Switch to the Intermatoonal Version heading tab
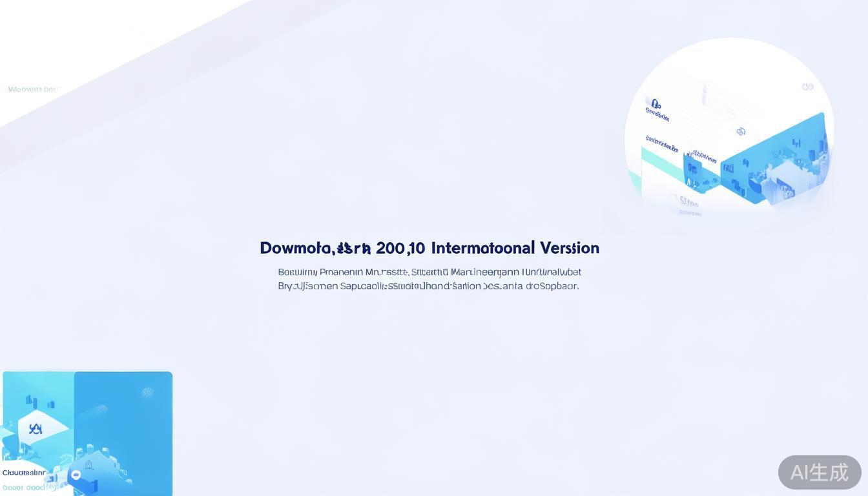The width and height of the screenshot is (868, 496). point(516,247)
